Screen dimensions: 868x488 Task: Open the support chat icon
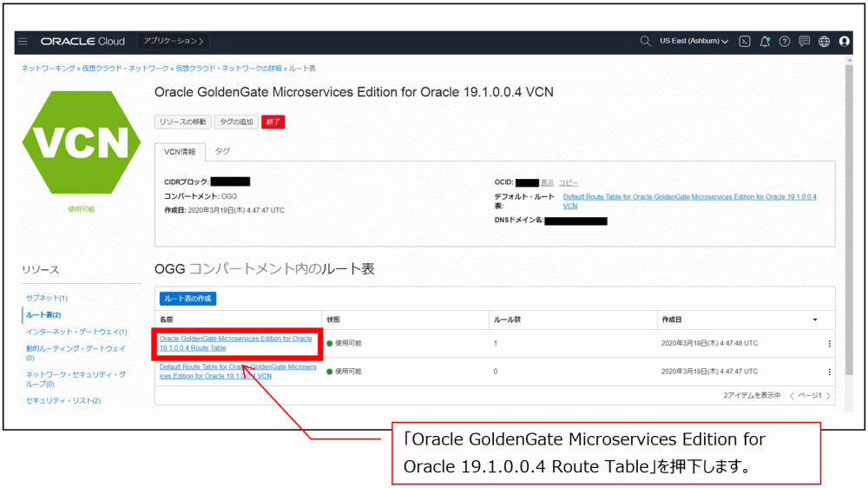click(805, 42)
